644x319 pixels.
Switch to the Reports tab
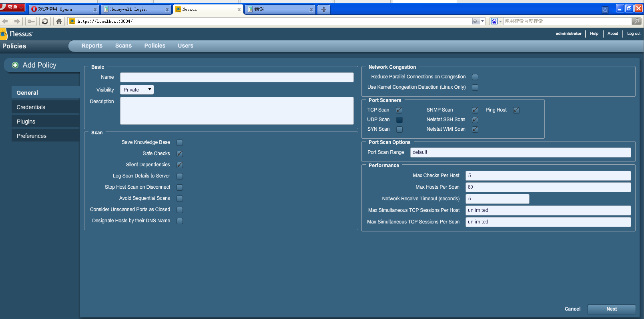coord(92,46)
